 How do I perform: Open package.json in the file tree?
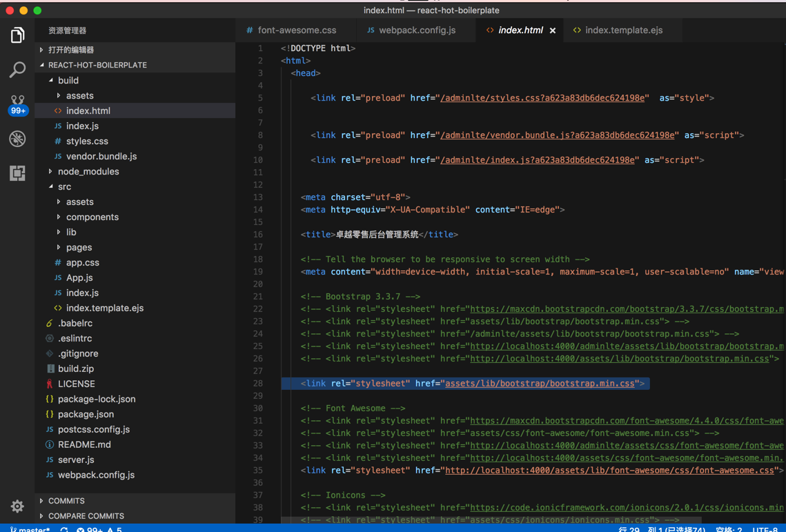[86, 415]
